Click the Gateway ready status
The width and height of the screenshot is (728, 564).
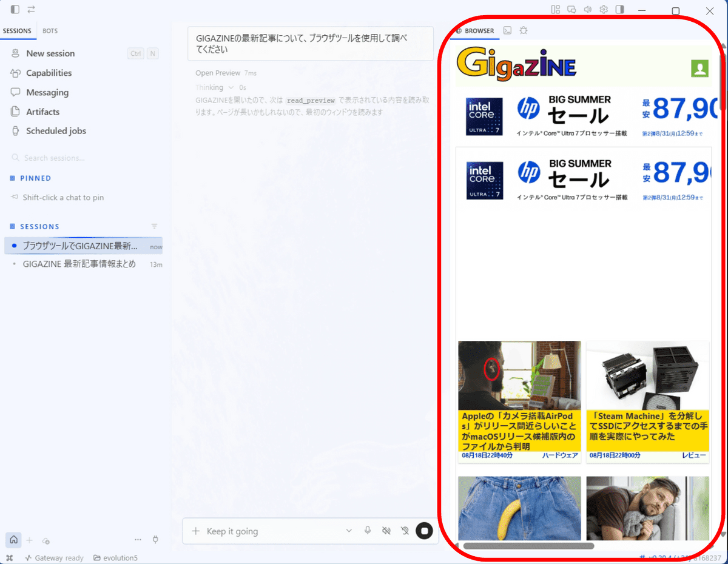click(55, 558)
